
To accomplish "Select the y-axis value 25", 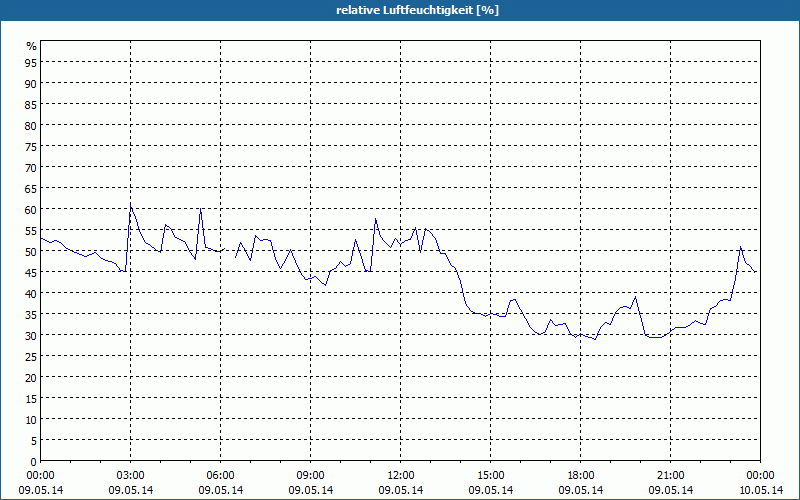I will [x=31, y=356].
